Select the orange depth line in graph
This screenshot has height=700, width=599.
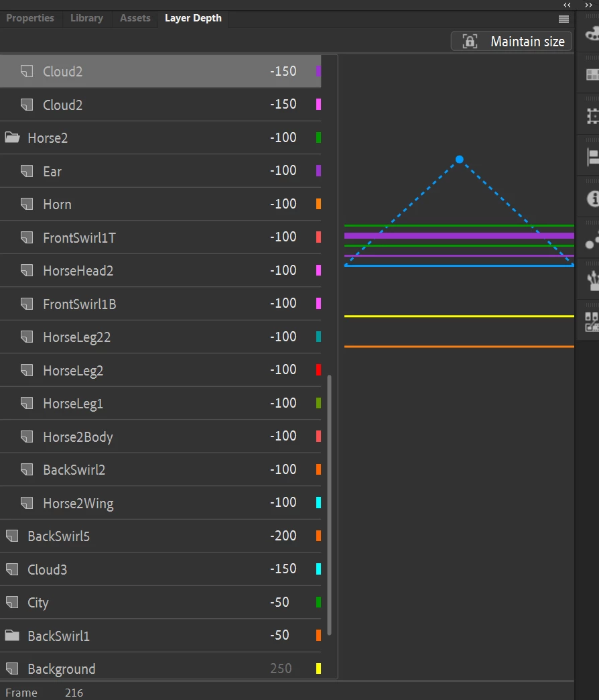pos(459,347)
